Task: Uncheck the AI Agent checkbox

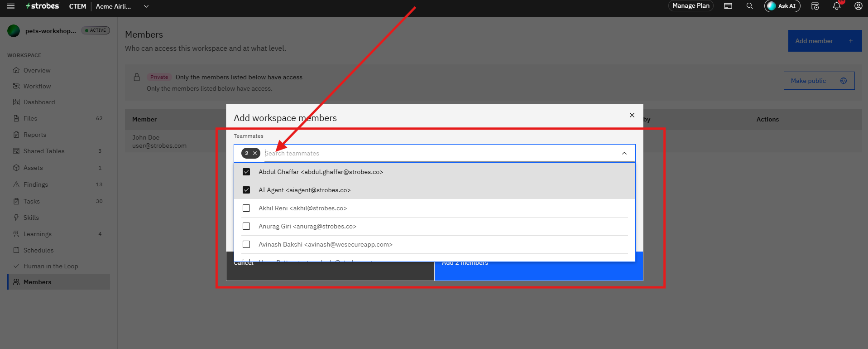Action: (246, 190)
